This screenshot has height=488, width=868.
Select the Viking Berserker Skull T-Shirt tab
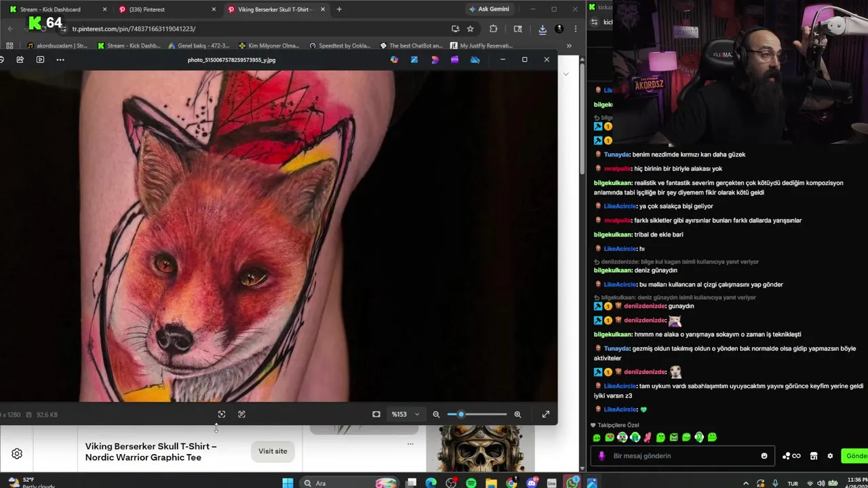[275, 9]
